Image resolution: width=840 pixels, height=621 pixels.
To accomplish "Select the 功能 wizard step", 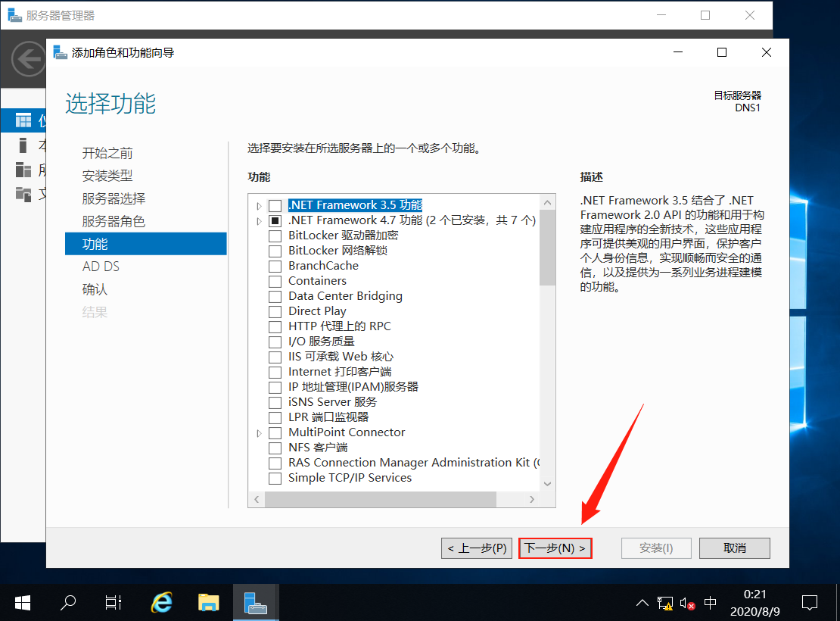I will 146,244.
